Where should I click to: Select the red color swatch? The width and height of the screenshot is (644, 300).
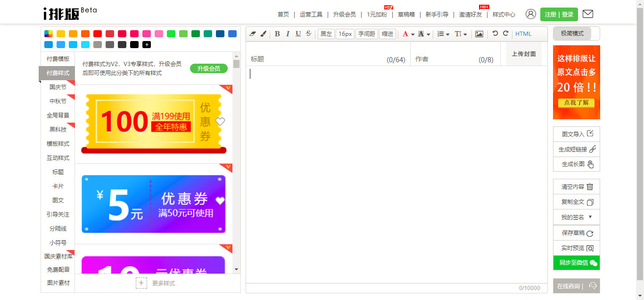pyautogui.click(x=97, y=33)
